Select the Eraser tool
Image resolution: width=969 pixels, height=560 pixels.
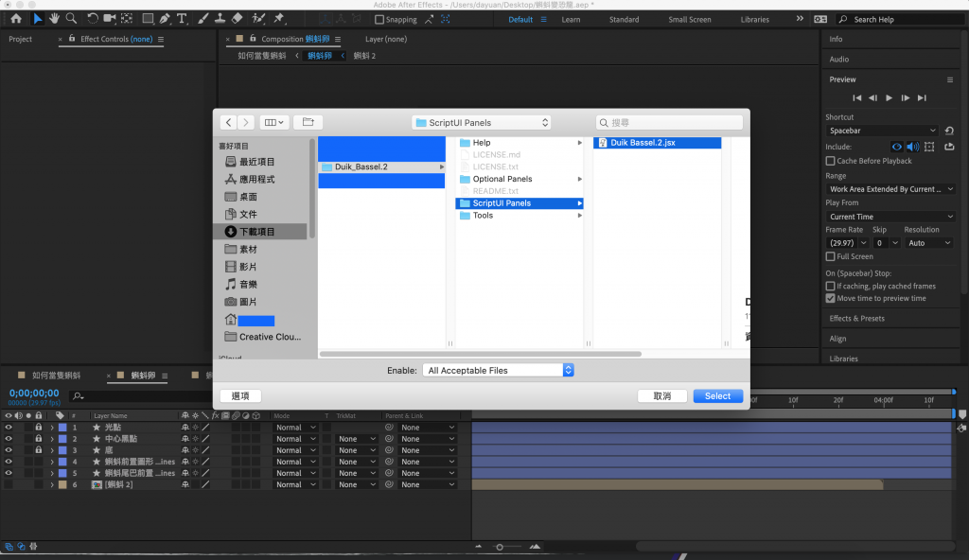click(237, 19)
